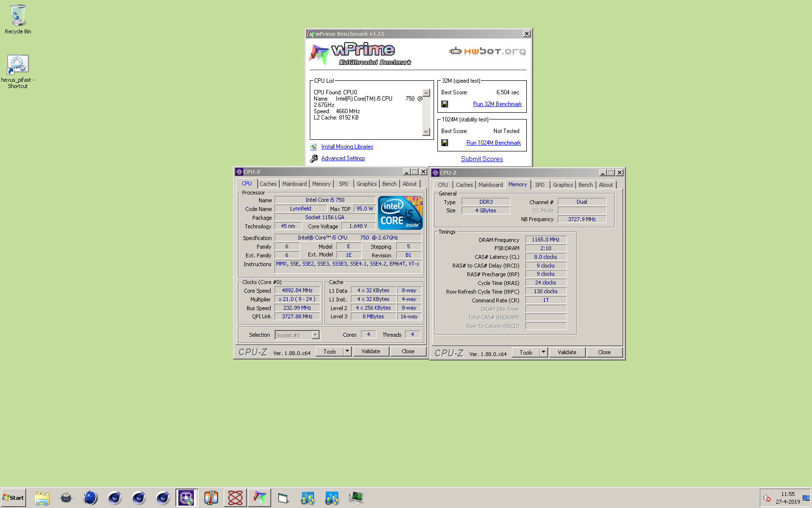Open the blank window taskbar icon
This screenshot has height=508, width=812.
pyautogui.click(x=284, y=498)
